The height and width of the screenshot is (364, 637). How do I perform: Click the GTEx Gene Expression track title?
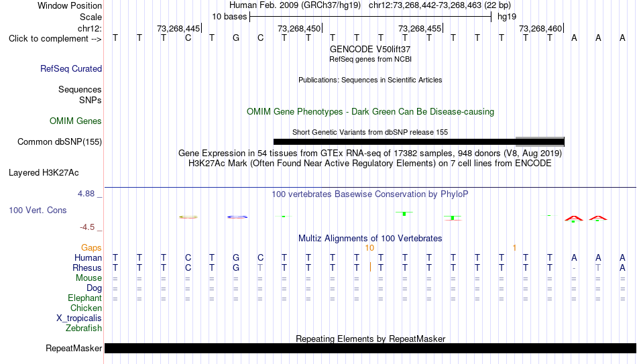click(370, 153)
